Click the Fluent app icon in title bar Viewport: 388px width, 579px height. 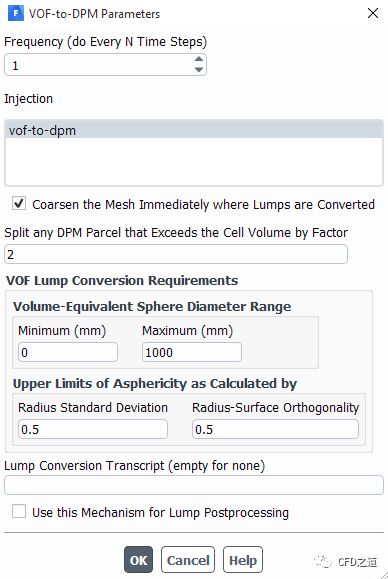click(x=16, y=13)
